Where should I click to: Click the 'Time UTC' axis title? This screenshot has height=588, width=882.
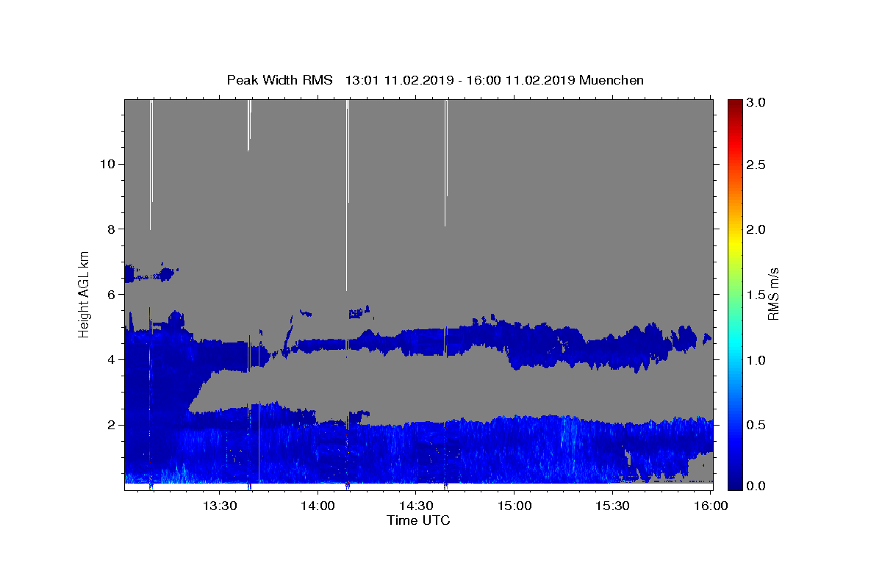click(x=418, y=520)
